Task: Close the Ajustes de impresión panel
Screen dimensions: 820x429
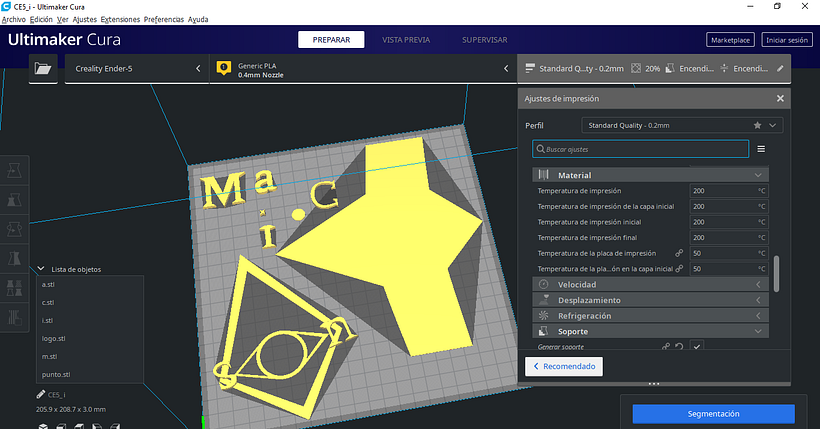Action: (x=780, y=98)
